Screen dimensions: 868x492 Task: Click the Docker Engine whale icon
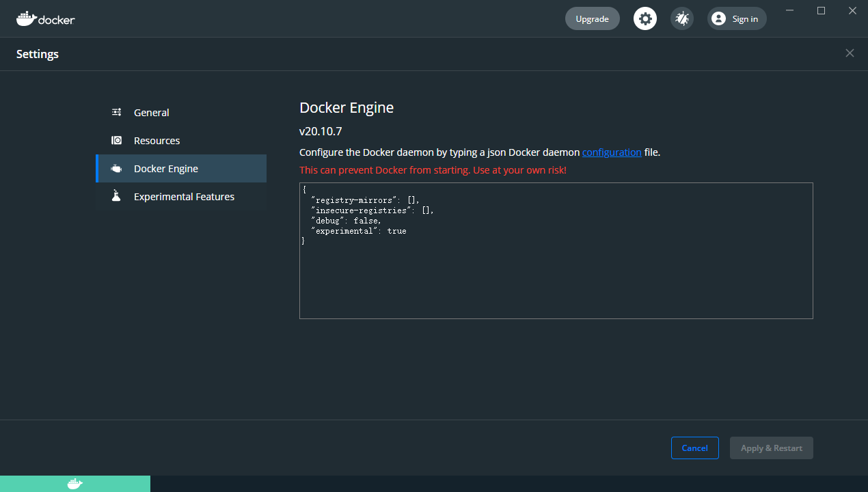tap(117, 168)
